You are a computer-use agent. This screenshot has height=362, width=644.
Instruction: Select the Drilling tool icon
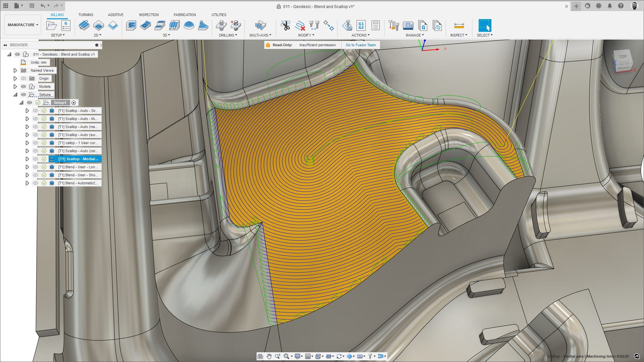(221, 25)
